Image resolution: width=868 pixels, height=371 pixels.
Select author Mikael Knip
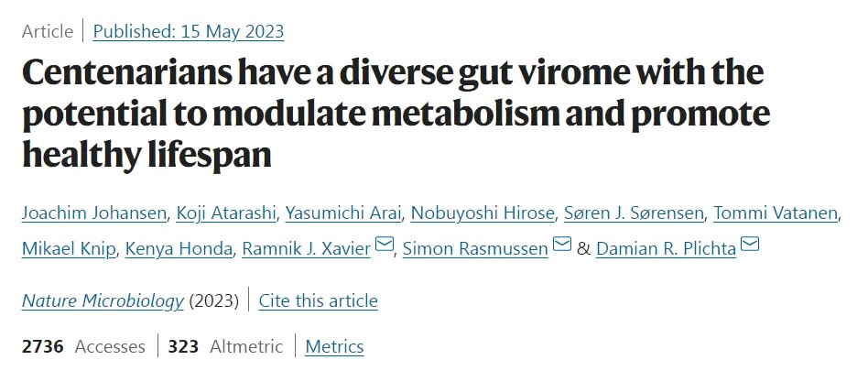(69, 249)
